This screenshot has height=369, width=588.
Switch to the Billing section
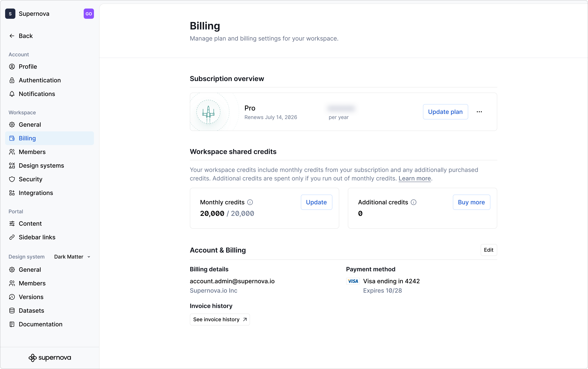[x=27, y=138]
